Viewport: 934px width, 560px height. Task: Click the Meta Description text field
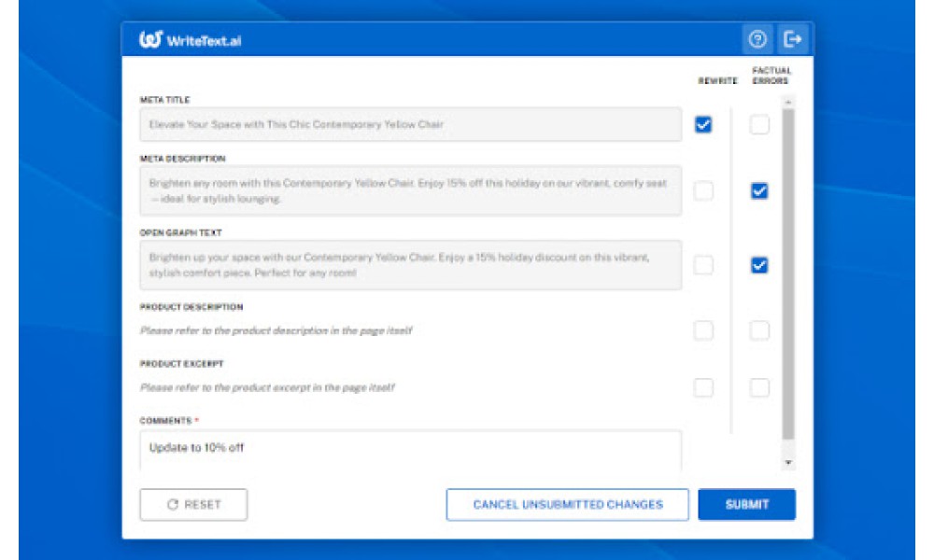click(x=410, y=191)
